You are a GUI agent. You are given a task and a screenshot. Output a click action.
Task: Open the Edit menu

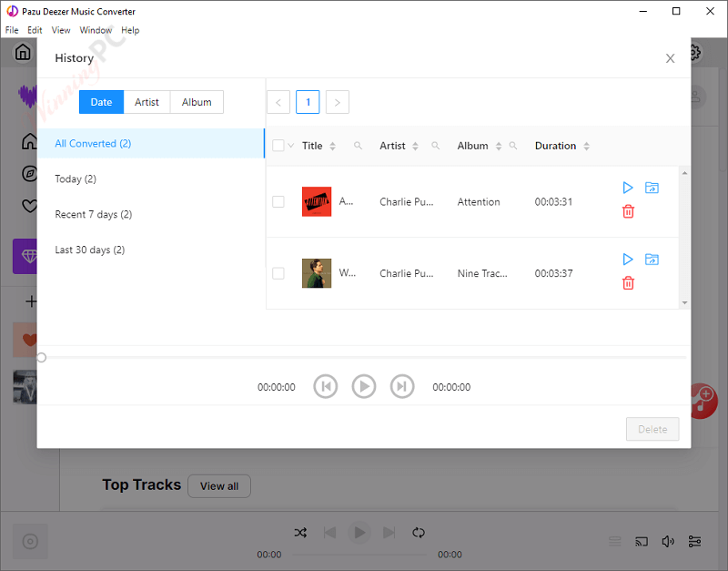pyautogui.click(x=35, y=30)
